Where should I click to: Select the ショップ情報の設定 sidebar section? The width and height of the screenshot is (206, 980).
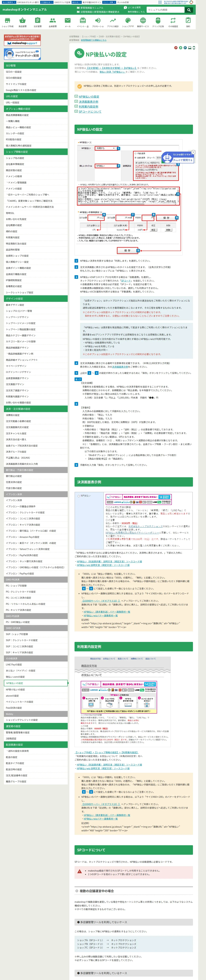coord(36,152)
